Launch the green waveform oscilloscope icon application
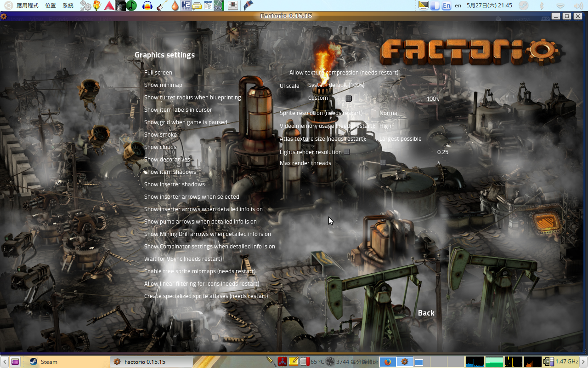The width and height of the screenshot is (588, 368). pos(219,6)
